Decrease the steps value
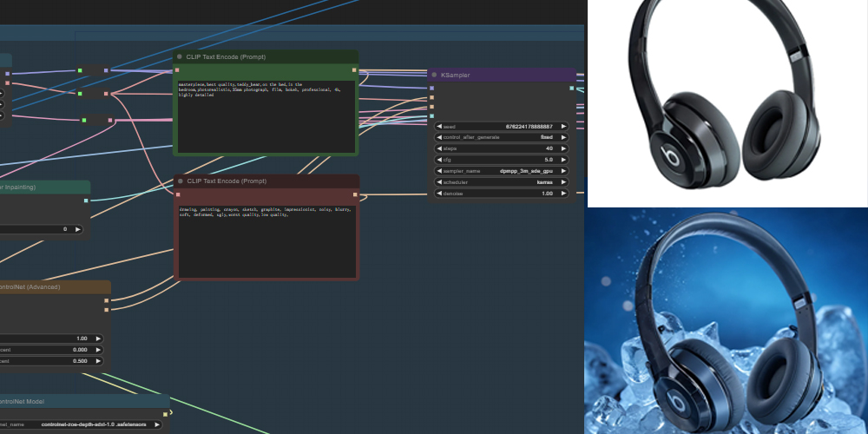The width and height of the screenshot is (868, 434). [439, 148]
